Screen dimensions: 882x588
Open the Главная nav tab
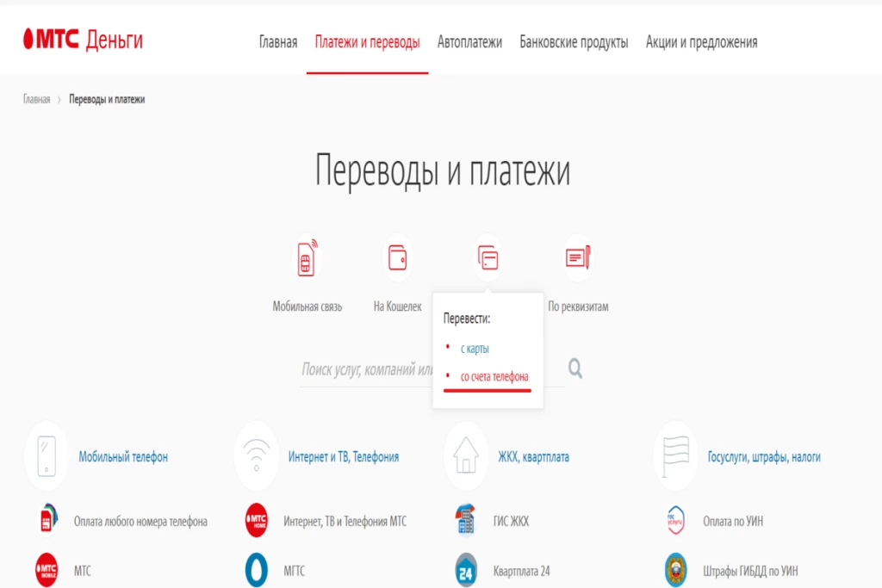pos(278,42)
